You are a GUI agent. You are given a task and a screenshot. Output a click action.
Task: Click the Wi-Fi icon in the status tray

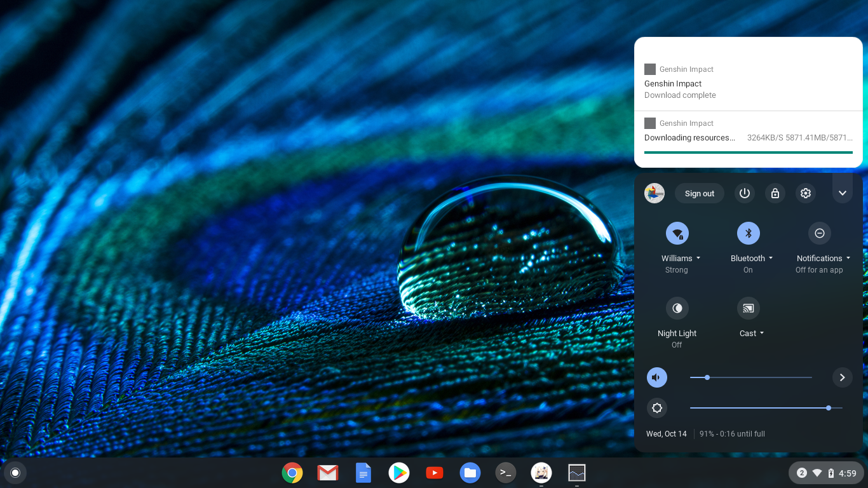(817, 473)
